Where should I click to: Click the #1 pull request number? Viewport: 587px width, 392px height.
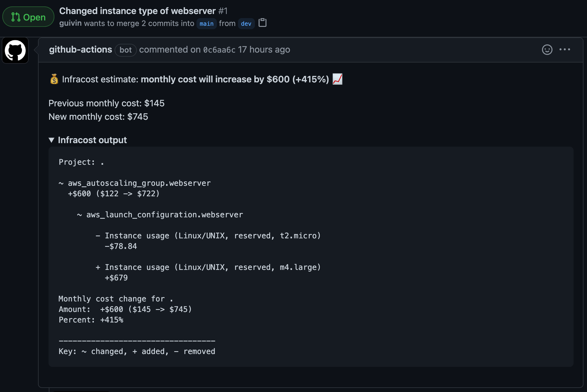(x=223, y=11)
